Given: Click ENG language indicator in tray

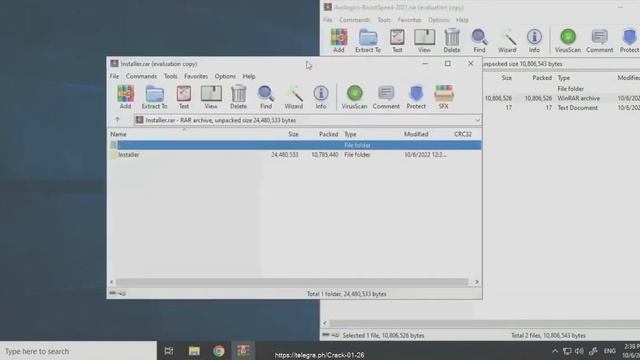Looking at the screenshot, I should (610, 351).
